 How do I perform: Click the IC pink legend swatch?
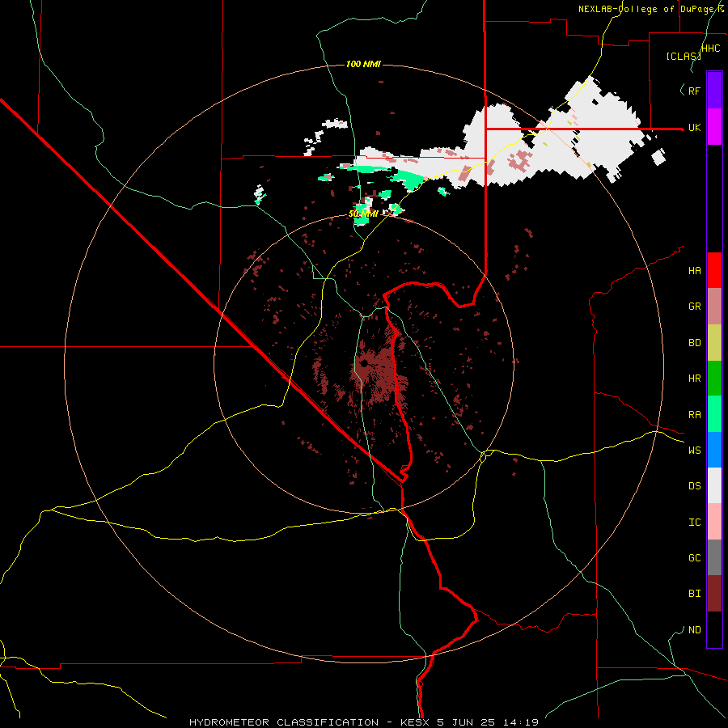click(714, 522)
